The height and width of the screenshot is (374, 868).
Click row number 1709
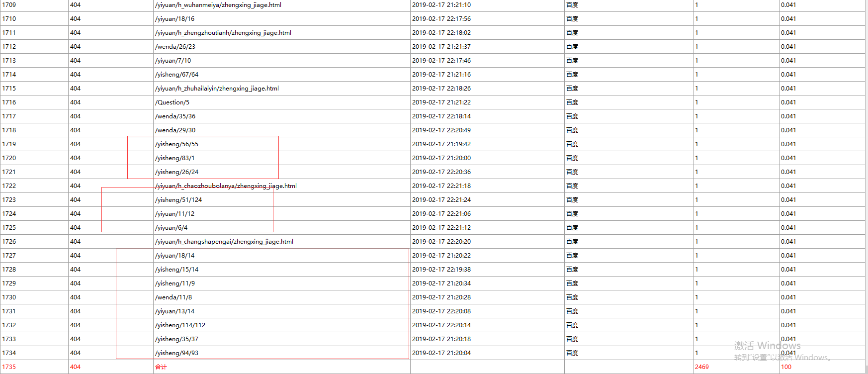[x=9, y=5]
